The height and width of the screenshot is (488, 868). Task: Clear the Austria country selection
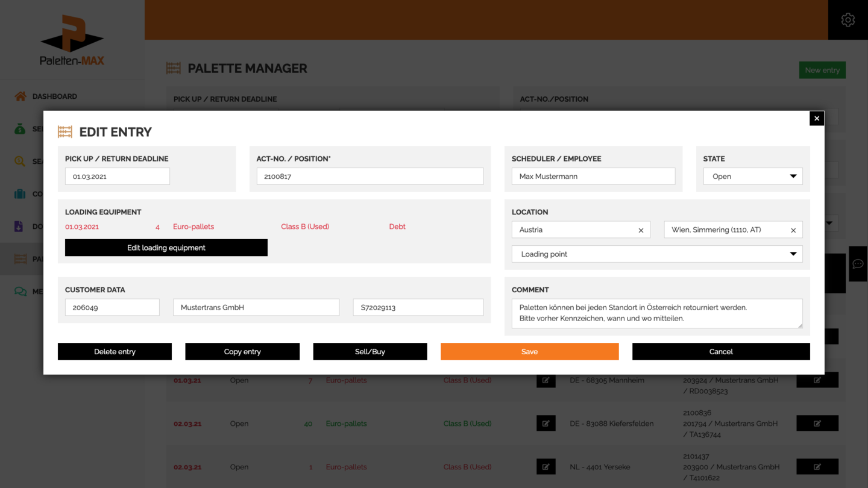click(641, 230)
